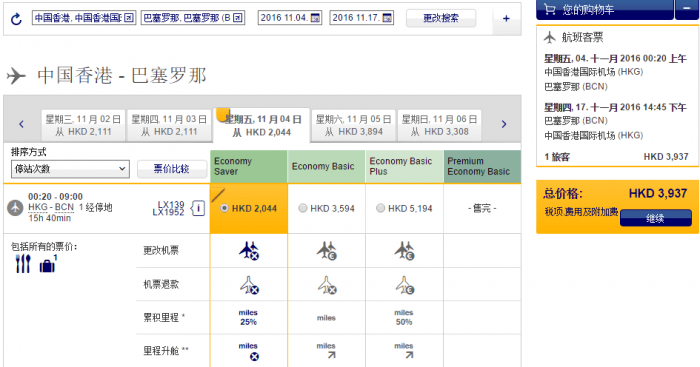The height and width of the screenshot is (367, 700).
Task: Open origin airport picker icon
Action: pos(129,18)
